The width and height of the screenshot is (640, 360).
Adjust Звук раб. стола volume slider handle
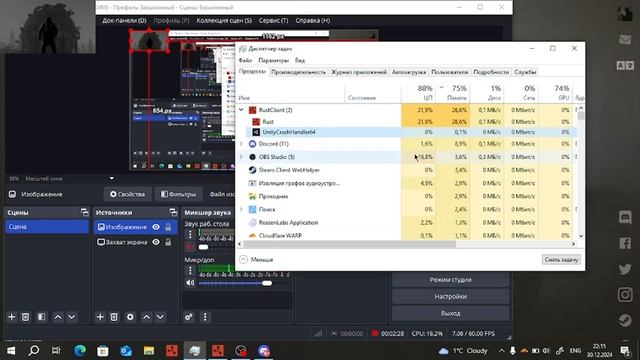(203, 247)
